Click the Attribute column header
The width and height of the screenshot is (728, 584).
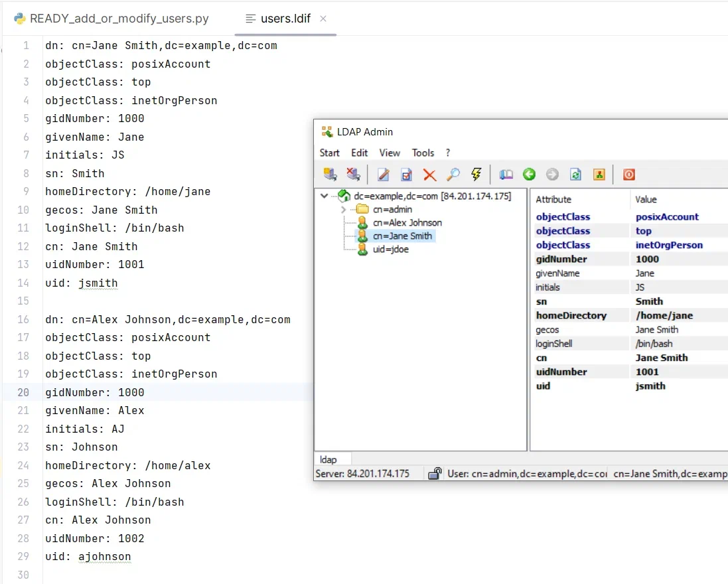[553, 199]
